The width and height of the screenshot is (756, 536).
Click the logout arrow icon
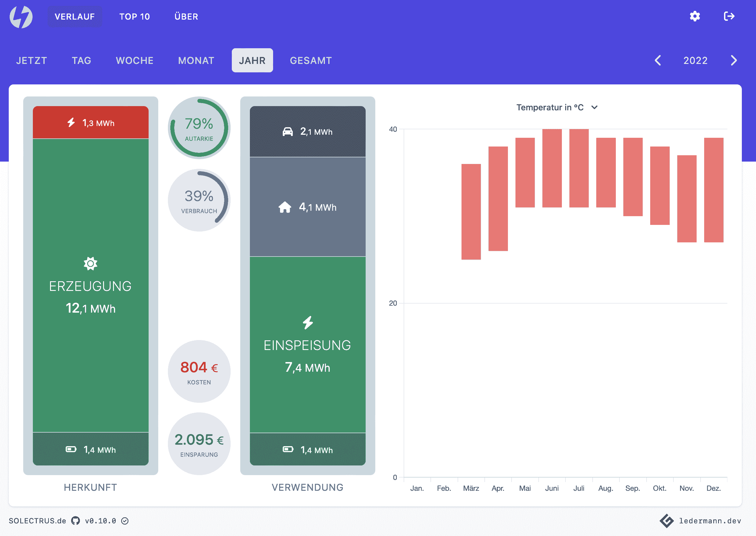(729, 16)
